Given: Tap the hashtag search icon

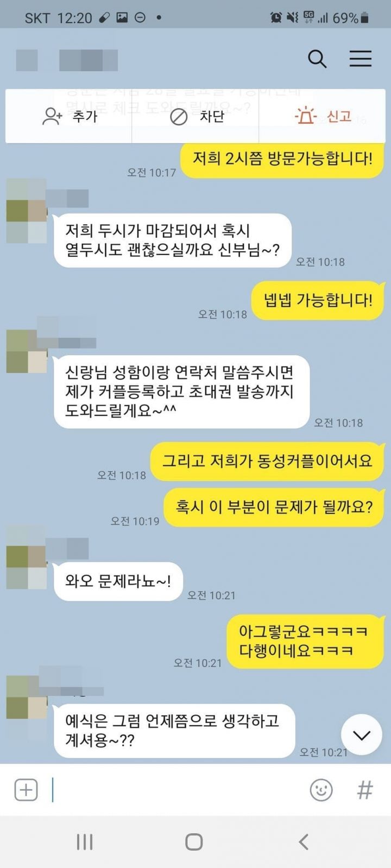Looking at the screenshot, I should tap(365, 790).
